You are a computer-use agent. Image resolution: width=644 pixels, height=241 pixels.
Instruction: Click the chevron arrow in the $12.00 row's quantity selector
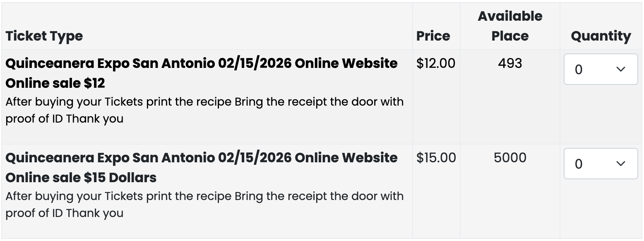click(620, 69)
